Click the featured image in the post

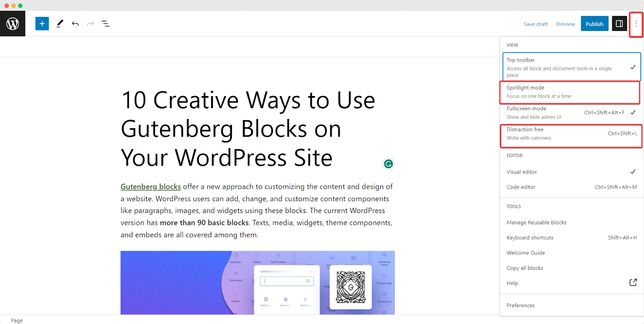258,283
